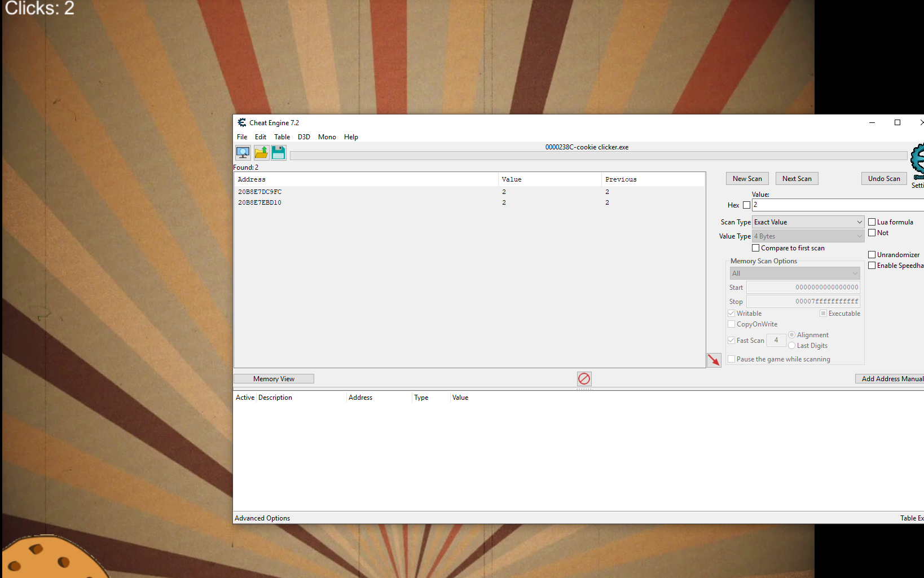Enable the Unrandomizer checkbox
The height and width of the screenshot is (578, 924).
(x=872, y=255)
